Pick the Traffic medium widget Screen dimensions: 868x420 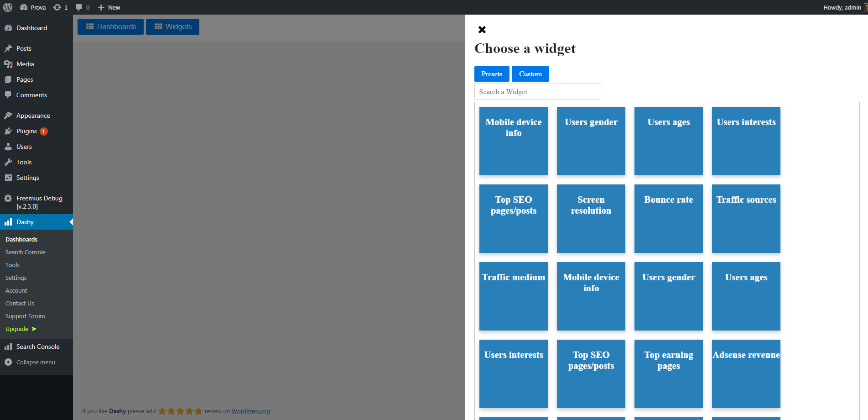click(x=514, y=296)
